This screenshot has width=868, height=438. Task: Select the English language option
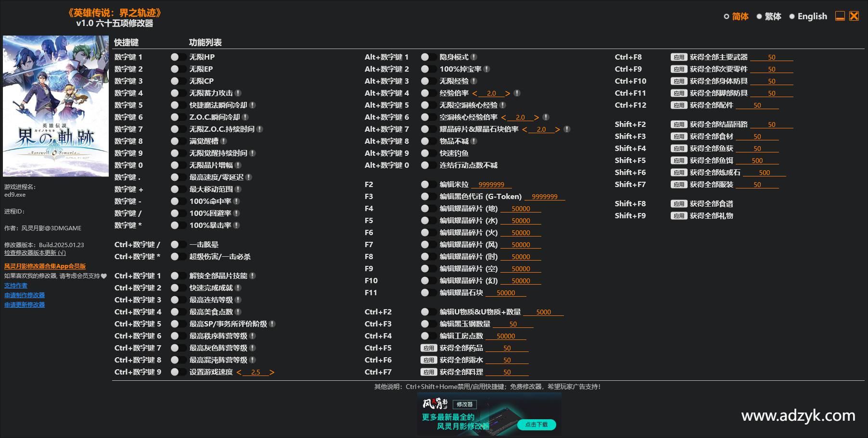[x=808, y=16]
